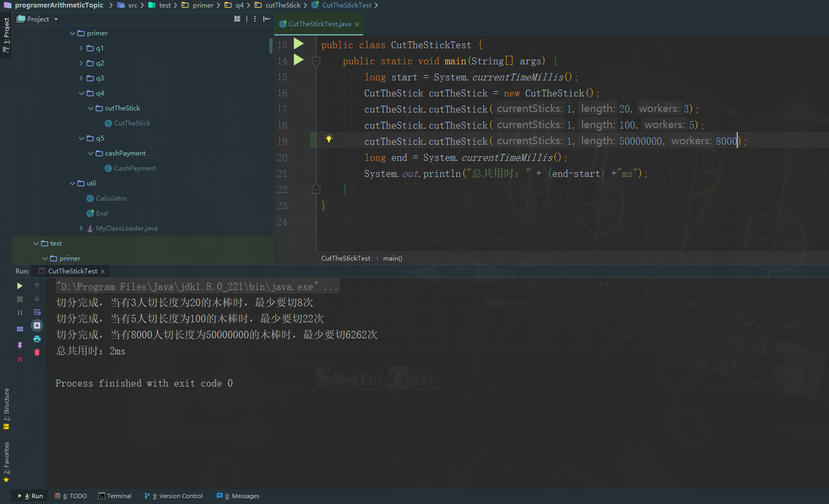This screenshot has width=829, height=504.
Task: Click the project tree vertical scrollbar
Action: (x=271, y=46)
